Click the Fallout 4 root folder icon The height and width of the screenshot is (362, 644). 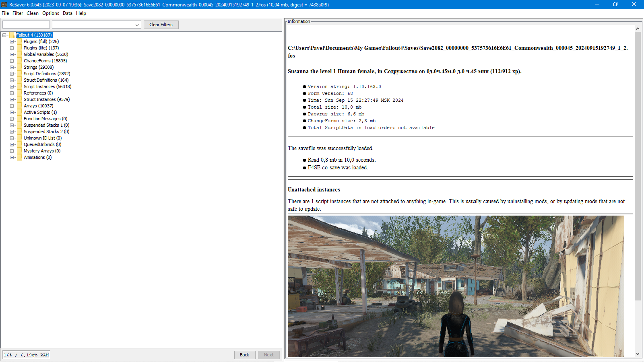[12, 35]
